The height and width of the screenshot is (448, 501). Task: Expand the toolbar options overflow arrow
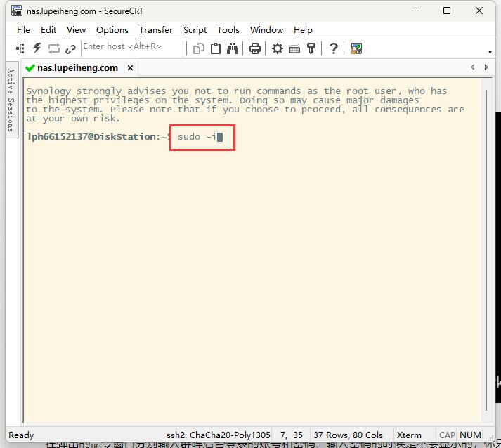(490, 52)
